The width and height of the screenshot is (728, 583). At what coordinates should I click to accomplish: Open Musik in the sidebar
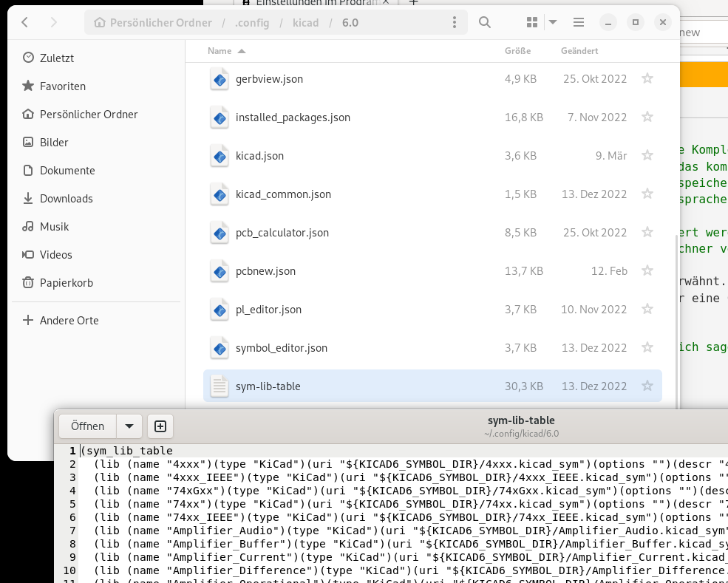point(96,227)
